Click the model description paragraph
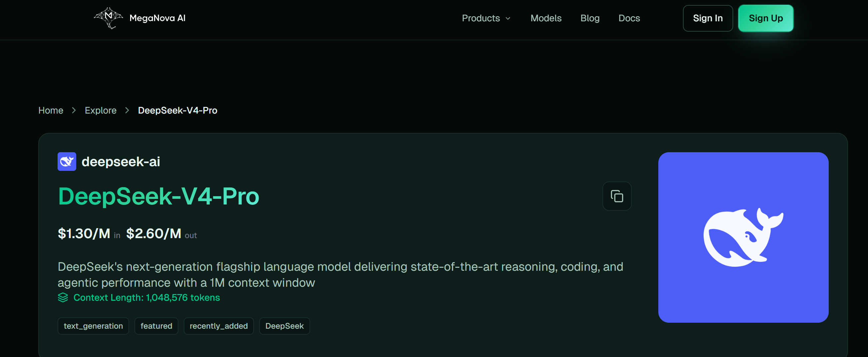 [x=340, y=275]
